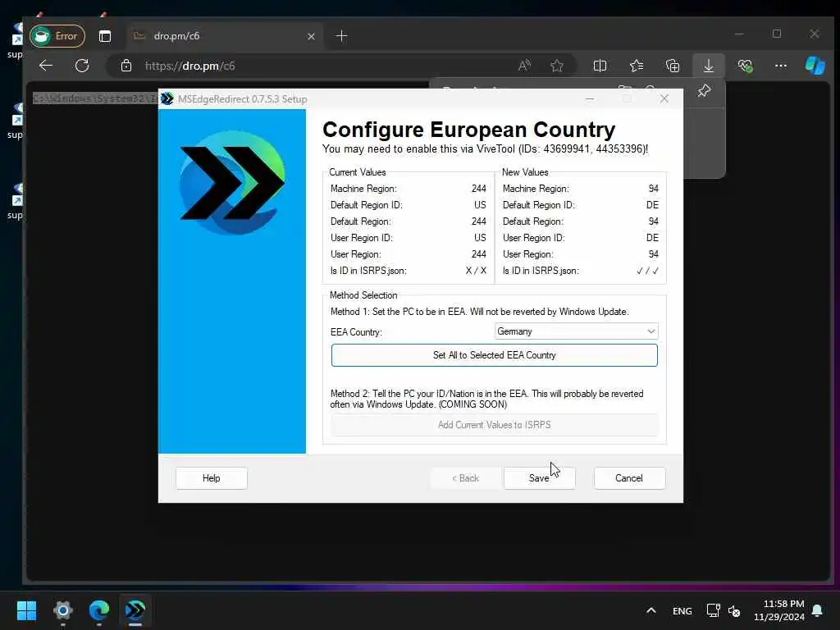Screen dimensions: 840x630
Task: Click the Edge back arrow icon
Action: tap(46, 66)
